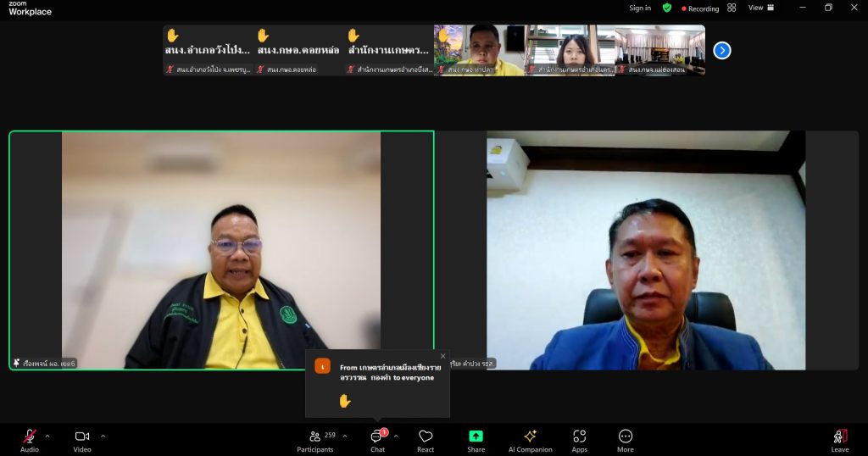Click the Sign in link
The width and height of the screenshot is (868, 456).
[640, 8]
